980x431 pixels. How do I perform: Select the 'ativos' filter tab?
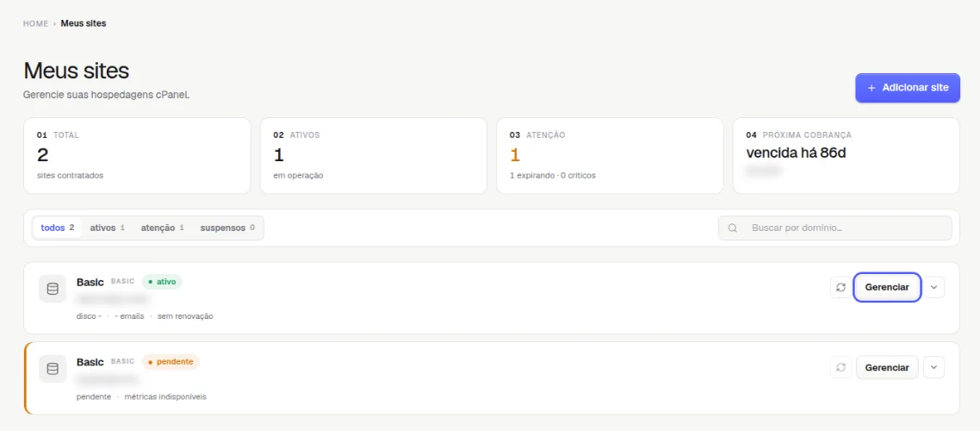pyautogui.click(x=108, y=228)
